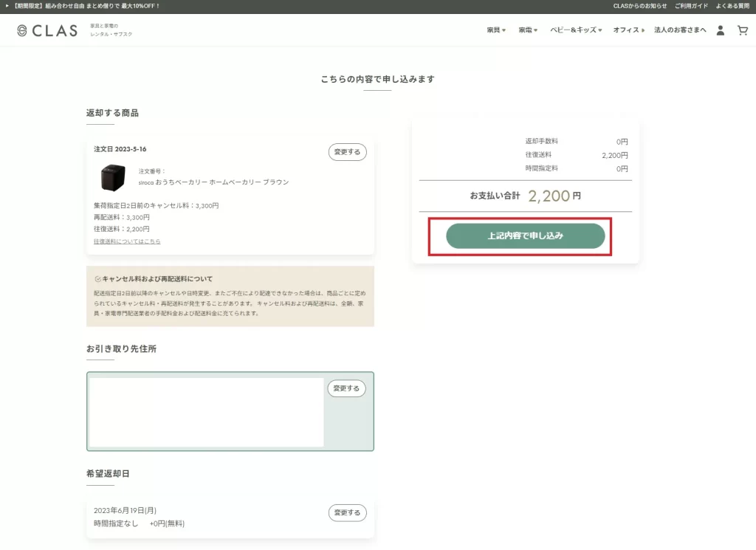Open the オフィス menu

[x=629, y=30]
